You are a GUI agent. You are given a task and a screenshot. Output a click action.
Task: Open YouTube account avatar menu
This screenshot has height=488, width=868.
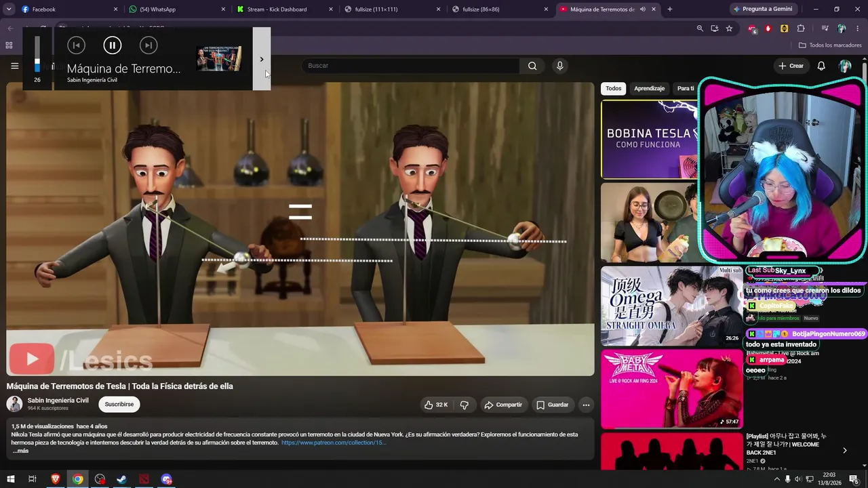(x=845, y=66)
